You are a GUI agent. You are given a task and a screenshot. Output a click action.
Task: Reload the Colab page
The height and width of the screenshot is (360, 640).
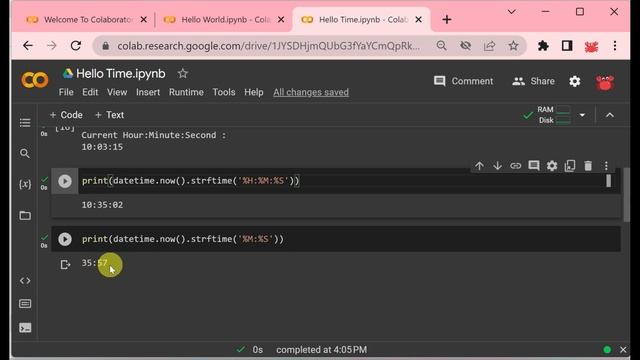(x=76, y=46)
